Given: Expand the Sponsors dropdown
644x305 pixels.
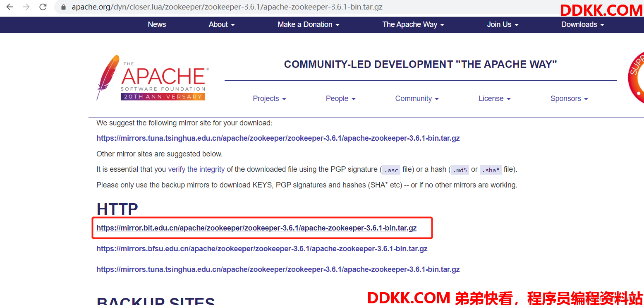Looking at the screenshot, I should tap(569, 98).
